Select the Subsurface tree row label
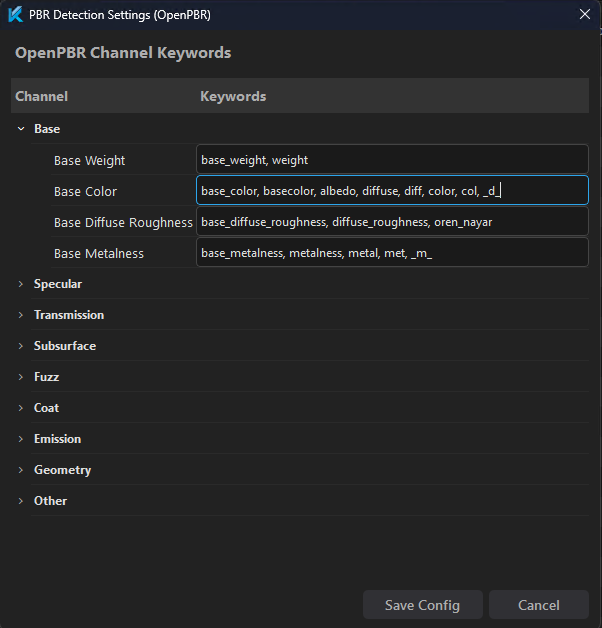The width and height of the screenshot is (602, 628). [x=65, y=346]
